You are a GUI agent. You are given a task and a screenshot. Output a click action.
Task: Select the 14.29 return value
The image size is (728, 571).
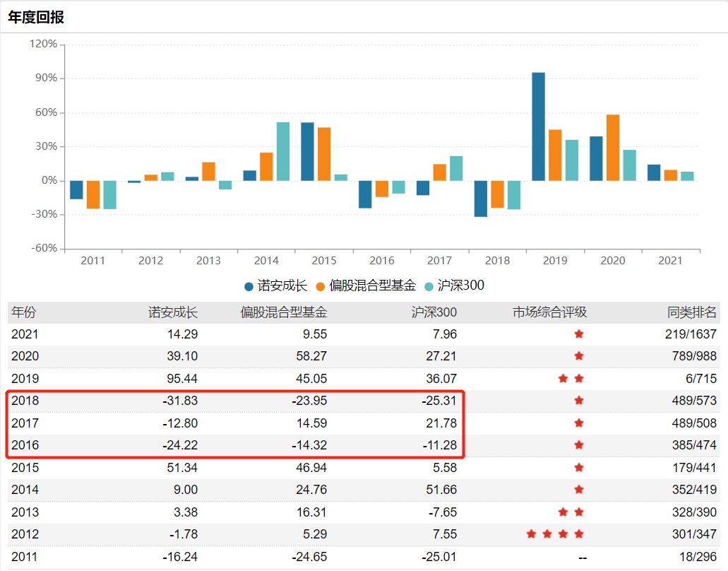[182, 334]
